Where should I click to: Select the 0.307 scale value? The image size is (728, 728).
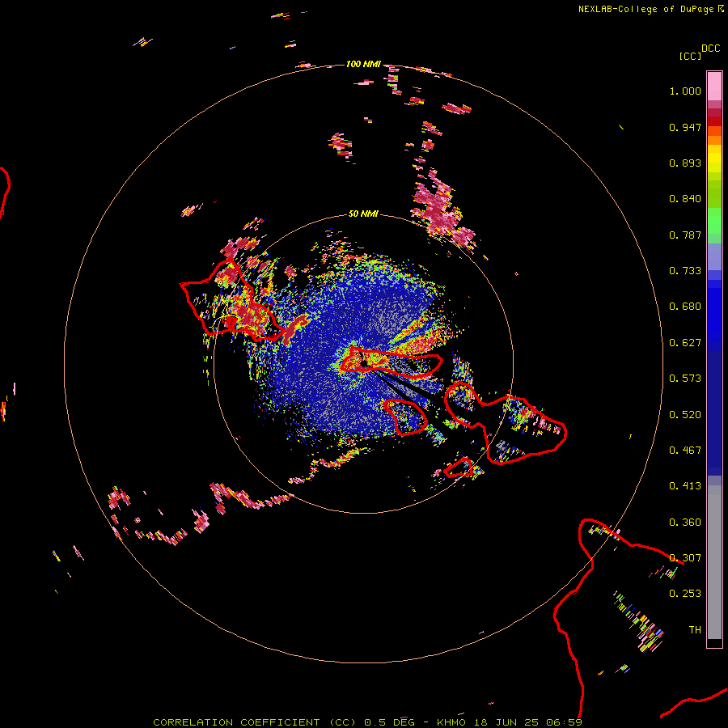click(x=685, y=558)
